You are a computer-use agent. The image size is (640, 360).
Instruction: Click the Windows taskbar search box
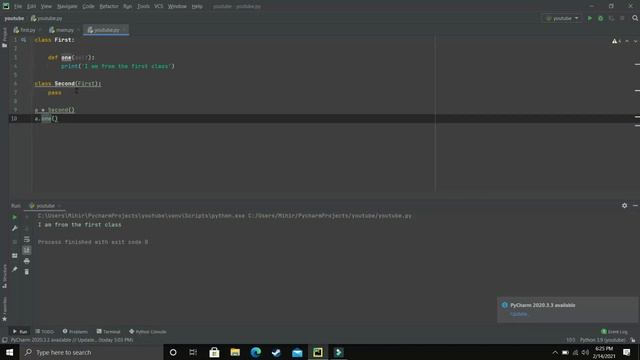91,352
